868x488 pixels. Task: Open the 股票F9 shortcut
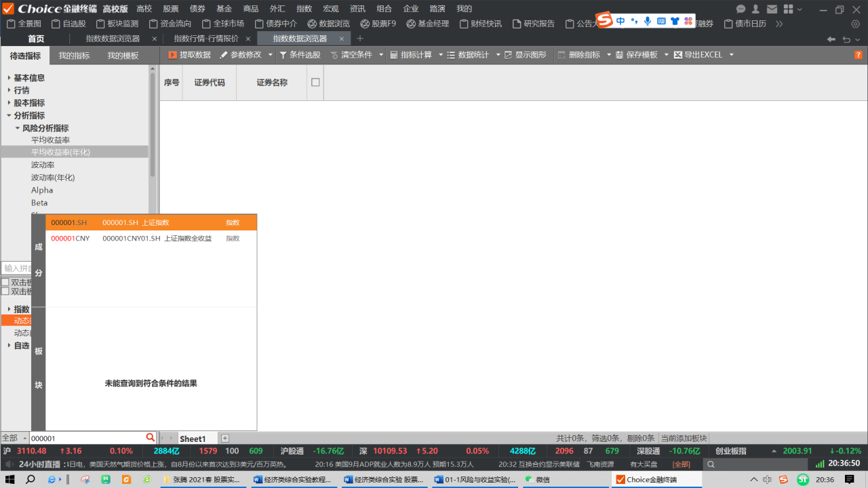pos(378,24)
